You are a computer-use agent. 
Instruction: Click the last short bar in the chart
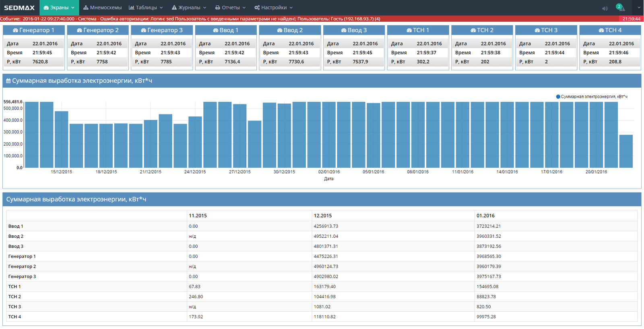[625, 151]
